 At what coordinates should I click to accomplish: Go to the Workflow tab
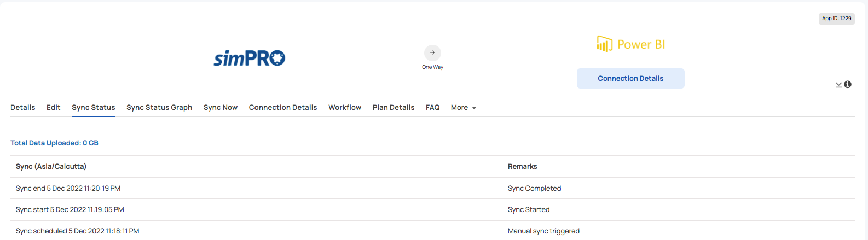click(345, 107)
